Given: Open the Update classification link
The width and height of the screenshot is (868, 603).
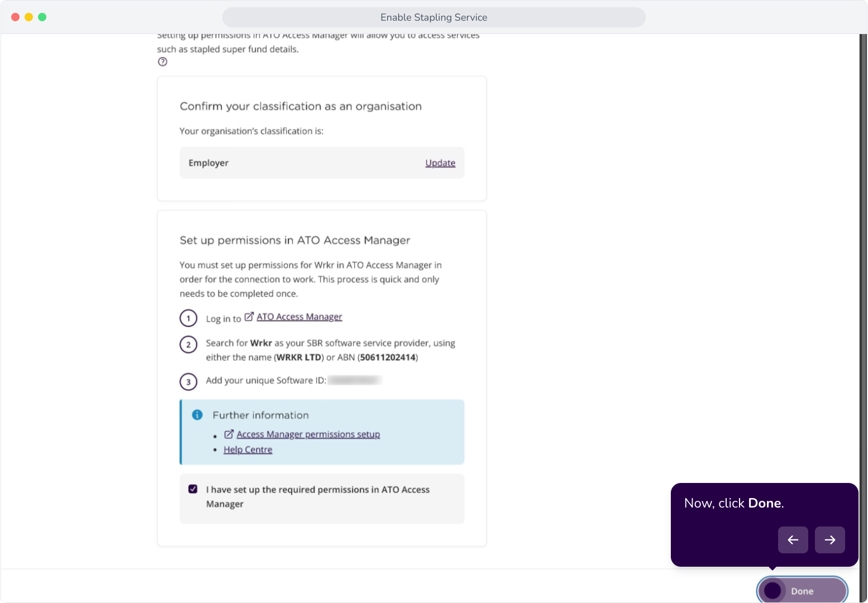Looking at the screenshot, I should 440,163.
